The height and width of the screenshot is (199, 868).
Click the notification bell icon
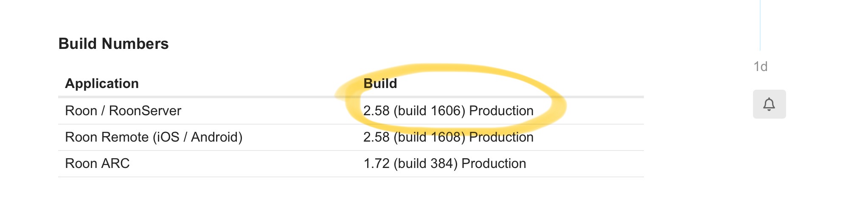coord(769,104)
